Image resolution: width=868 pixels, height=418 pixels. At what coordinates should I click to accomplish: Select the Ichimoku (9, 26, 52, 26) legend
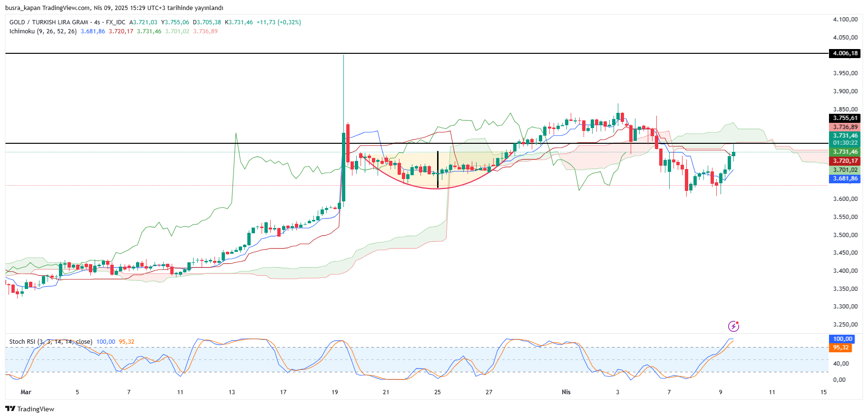tap(43, 31)
